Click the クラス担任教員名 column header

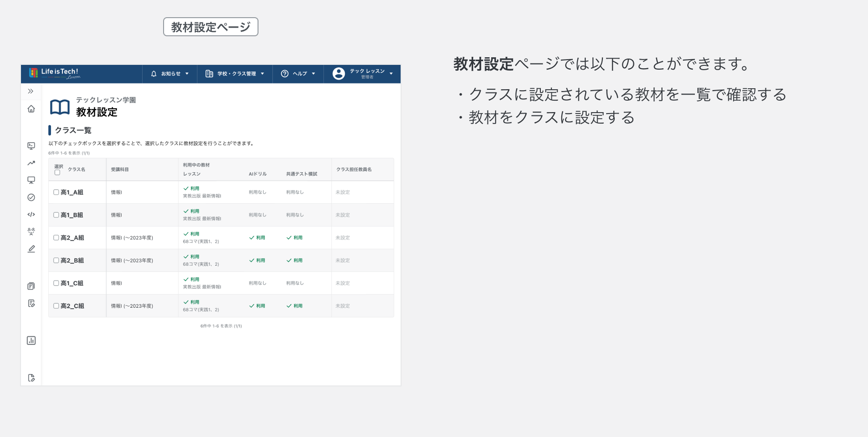[x=354, y=169]
